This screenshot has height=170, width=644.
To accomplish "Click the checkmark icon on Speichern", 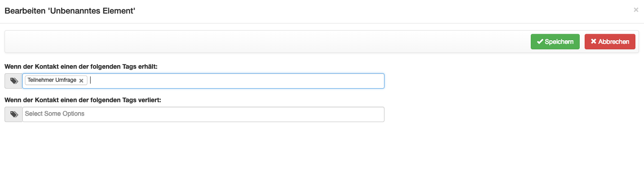I will pyautogui.click(x=540, y=42).
